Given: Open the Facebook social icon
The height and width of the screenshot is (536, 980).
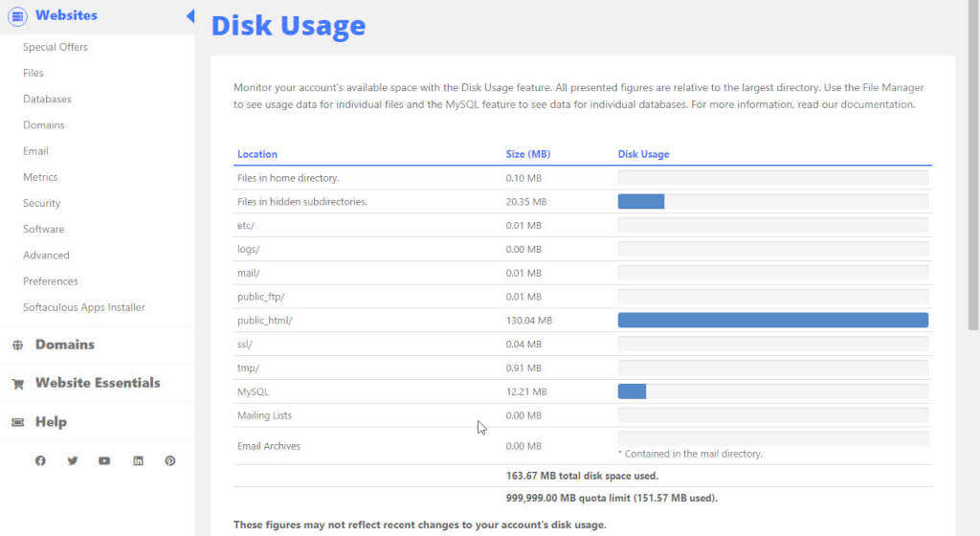Looking at the screenshot, I should pyautogui.click(x=40, y=460).
